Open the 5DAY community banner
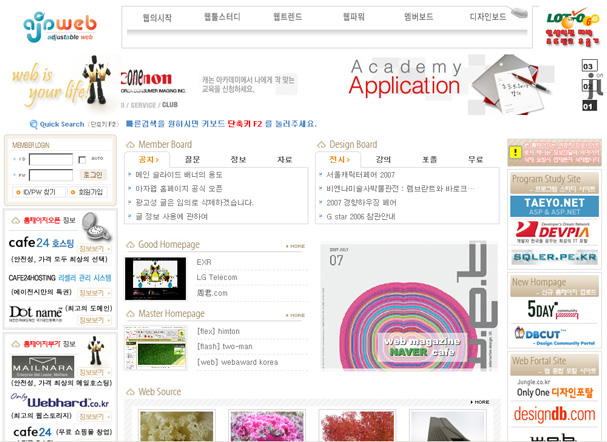607x442 pixels. click(x=554, y=310)
